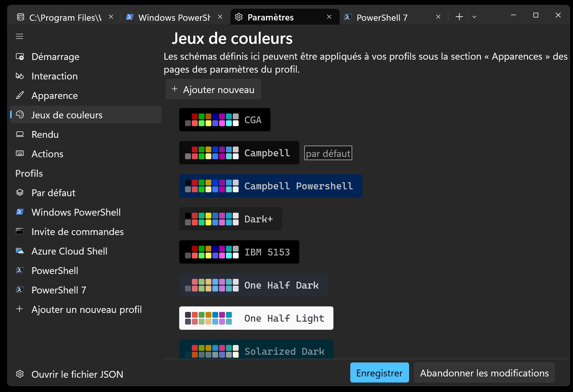Select the Azure Cloud Shell profile
Viewport: 573px width, 392px height.
coord(86,251)
